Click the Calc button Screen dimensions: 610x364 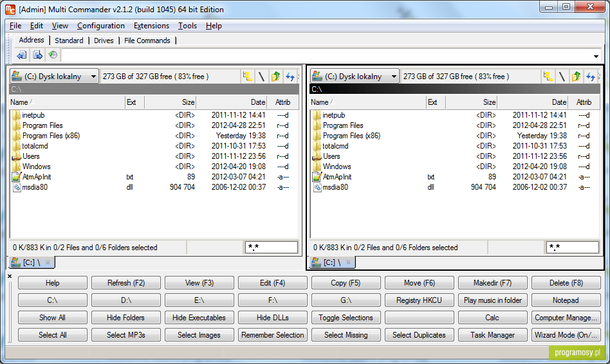coord(492,317)
